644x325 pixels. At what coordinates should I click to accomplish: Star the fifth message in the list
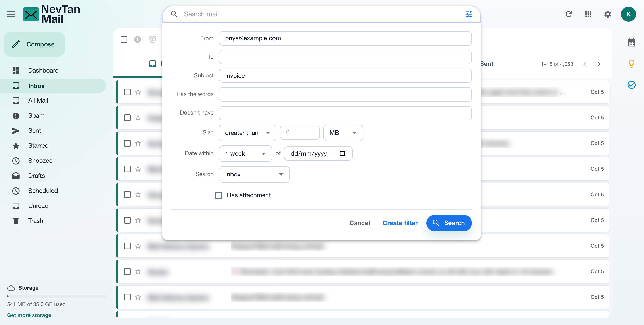click(138, 195)
